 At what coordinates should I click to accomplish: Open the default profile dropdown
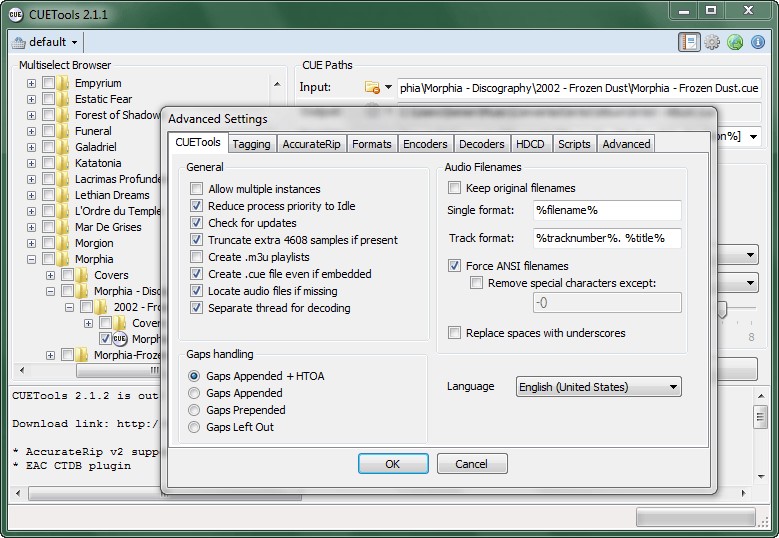pyautogui.click(x=47, y=42)
